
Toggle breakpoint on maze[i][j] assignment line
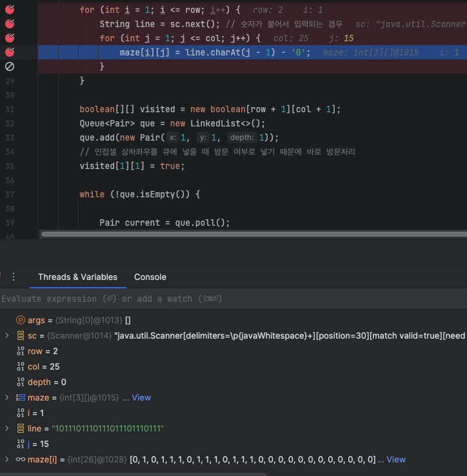(x=10, y=52)
